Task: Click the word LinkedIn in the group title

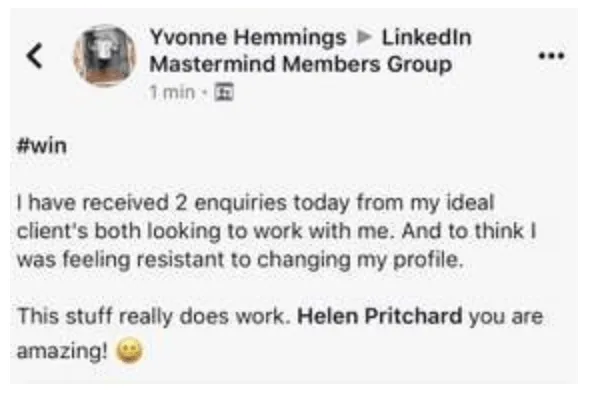Action: (x=426, y=37)
